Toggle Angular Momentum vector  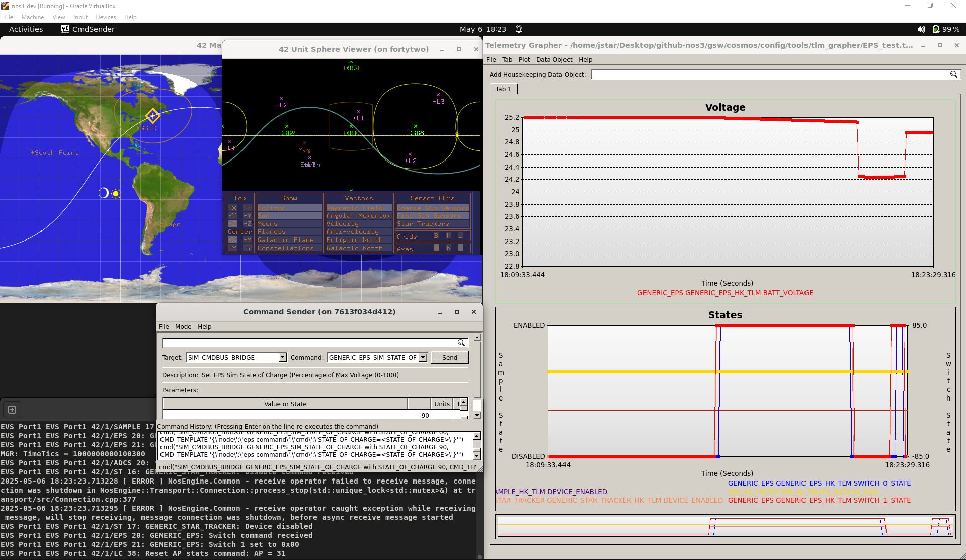point(359,216)
